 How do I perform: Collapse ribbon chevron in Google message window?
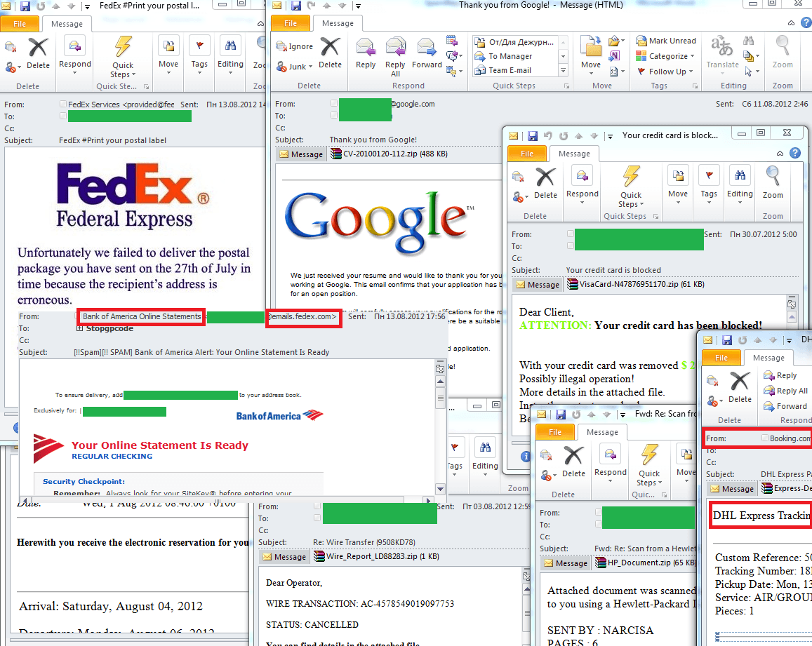(x=791, y=22)
